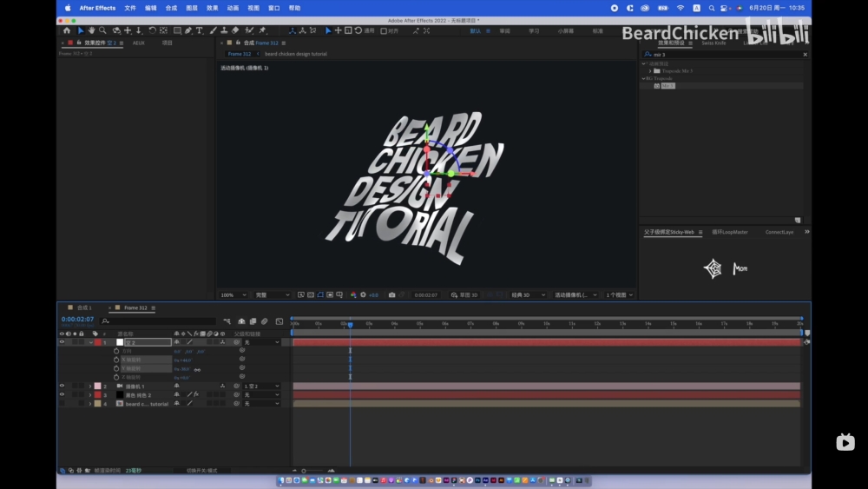The width and height of the screenshot is (868, 489).
Task: Select the Zoom magnifier tool
Action: click(x=102, y=31)
